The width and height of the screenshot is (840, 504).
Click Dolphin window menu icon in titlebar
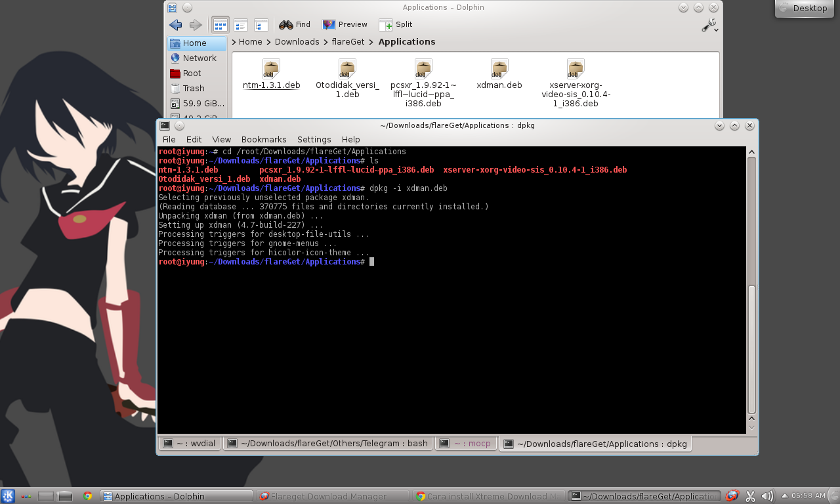172,8
